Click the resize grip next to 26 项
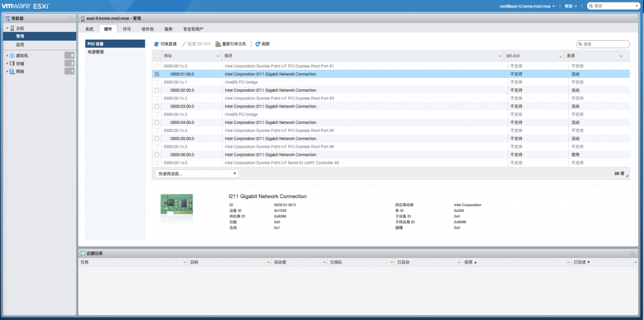The height and width of the screenshot is (320, 644). pyautogui.click(x=627, y=175)
